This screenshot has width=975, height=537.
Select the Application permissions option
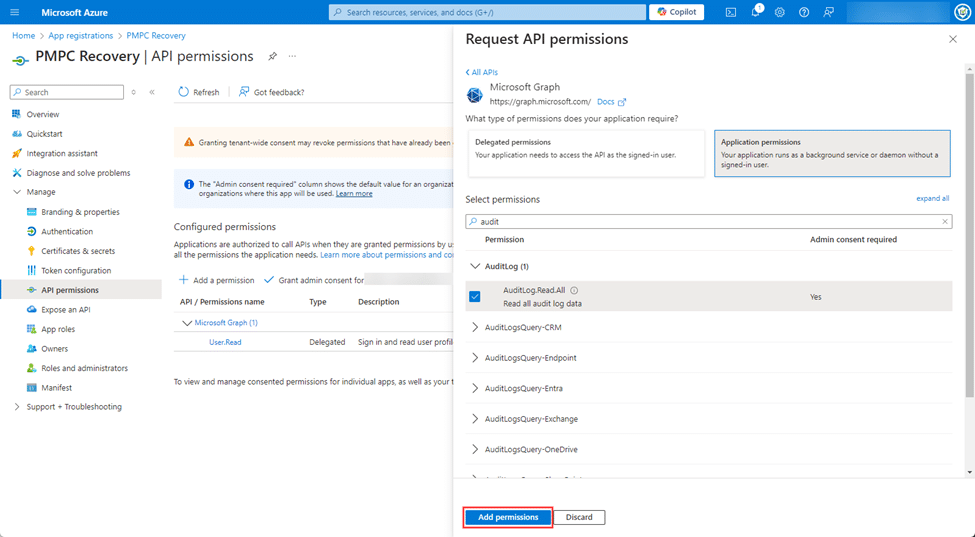[x=832, y=153]
